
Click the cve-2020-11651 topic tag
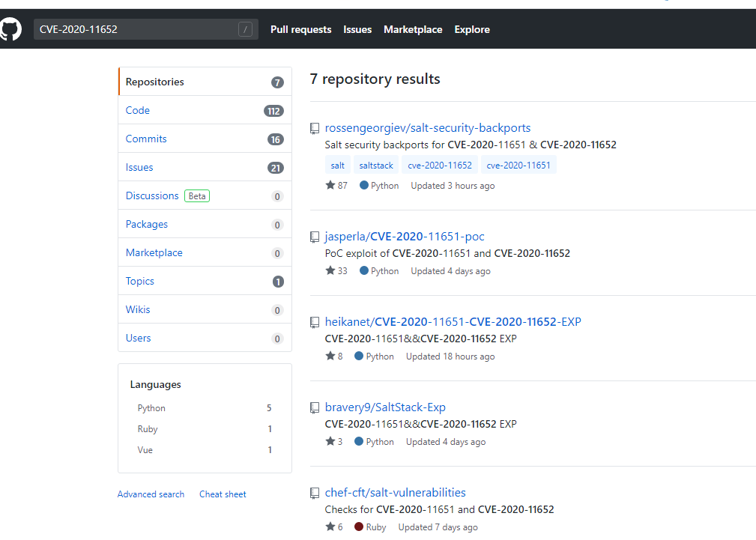[518, 166]
